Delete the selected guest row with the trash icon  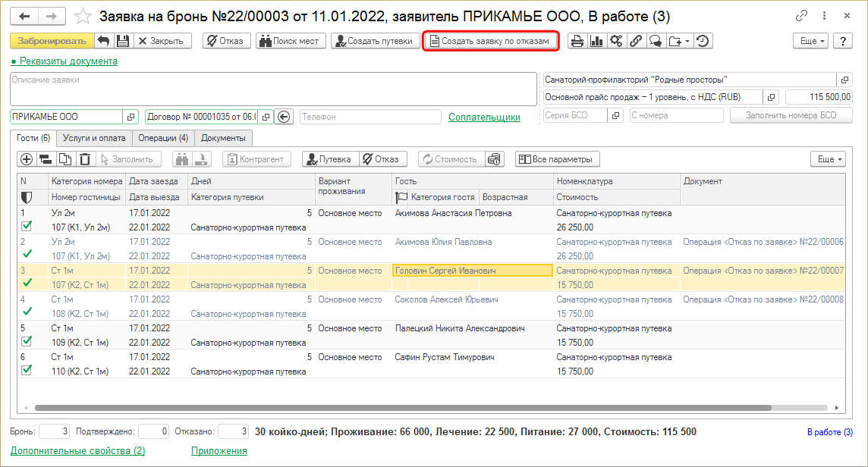[x=85, y=159]
